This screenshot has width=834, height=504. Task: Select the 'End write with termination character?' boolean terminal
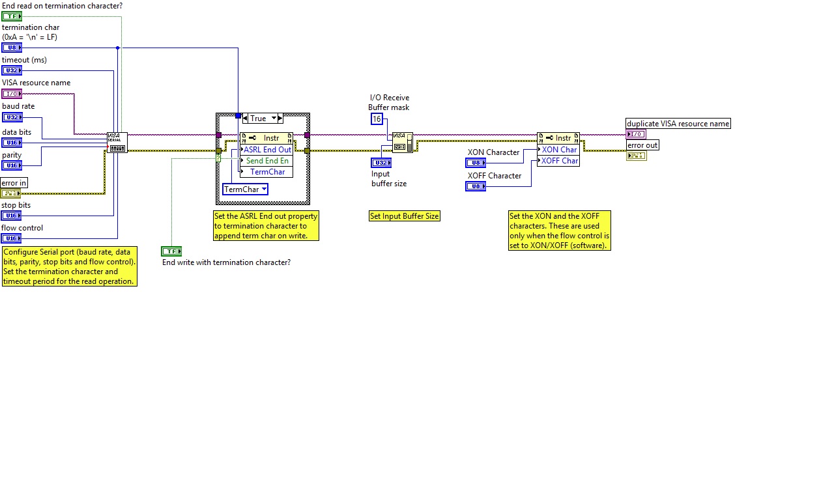(171, 251)
